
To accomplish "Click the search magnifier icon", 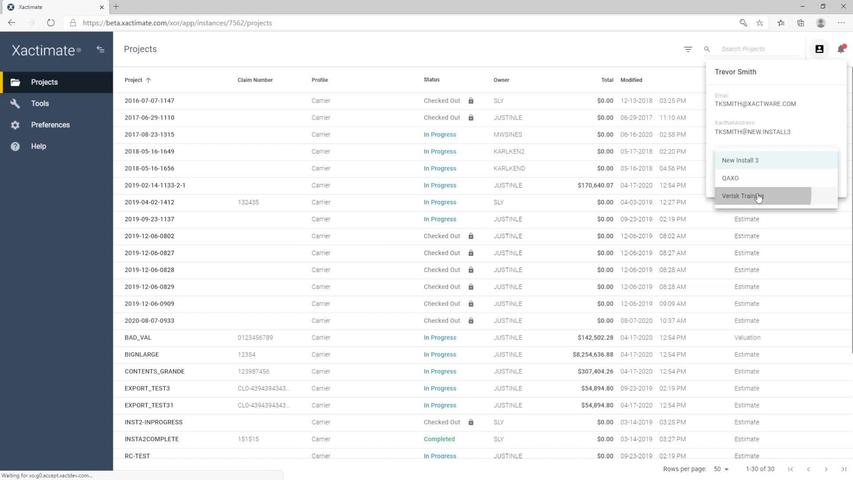I will tap(707, 49).
